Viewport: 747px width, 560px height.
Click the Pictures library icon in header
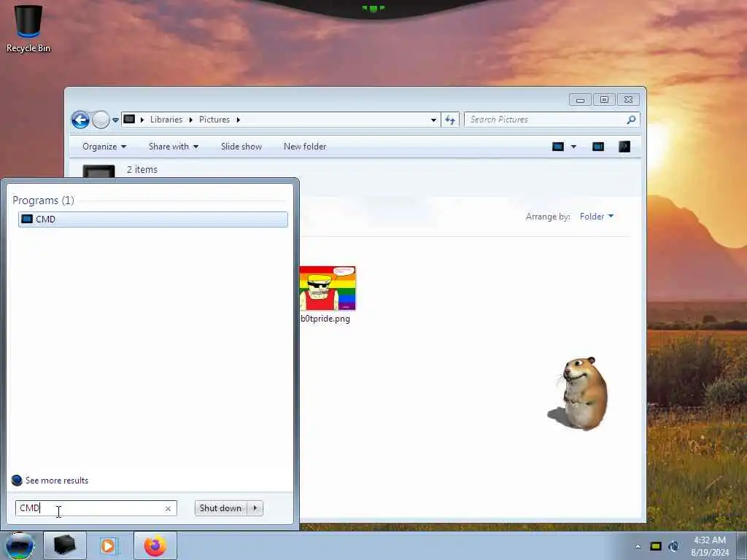click(98, 171)
